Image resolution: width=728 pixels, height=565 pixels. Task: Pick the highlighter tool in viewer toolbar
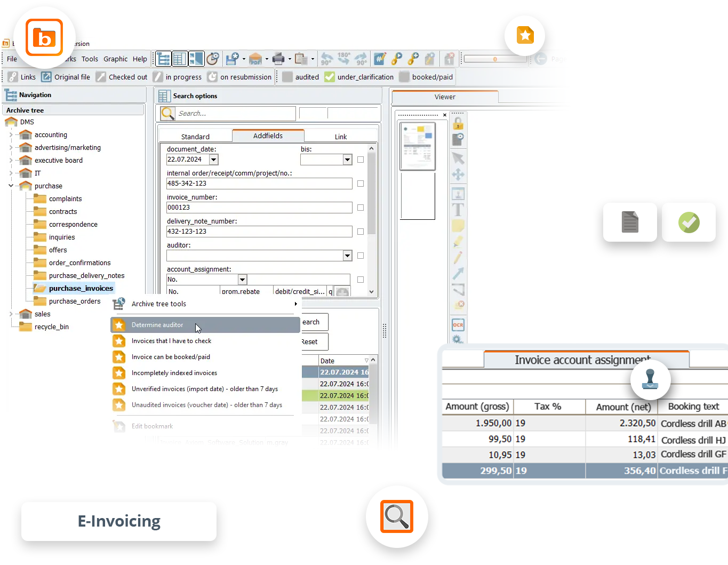[458, 242]
